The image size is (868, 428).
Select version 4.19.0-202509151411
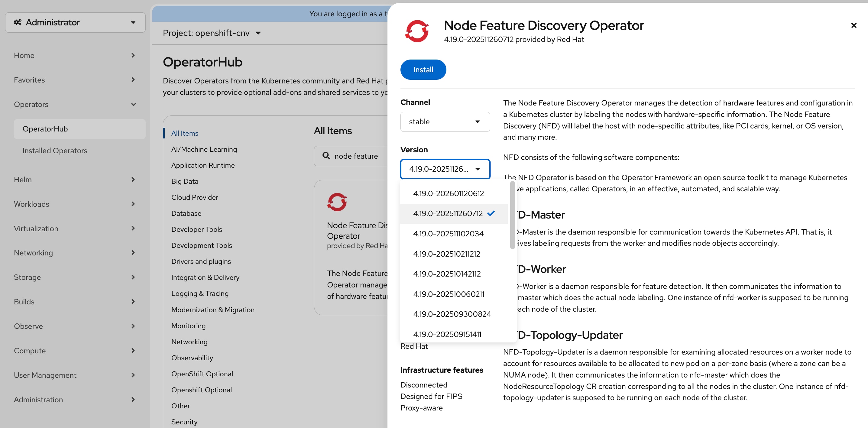454,334
